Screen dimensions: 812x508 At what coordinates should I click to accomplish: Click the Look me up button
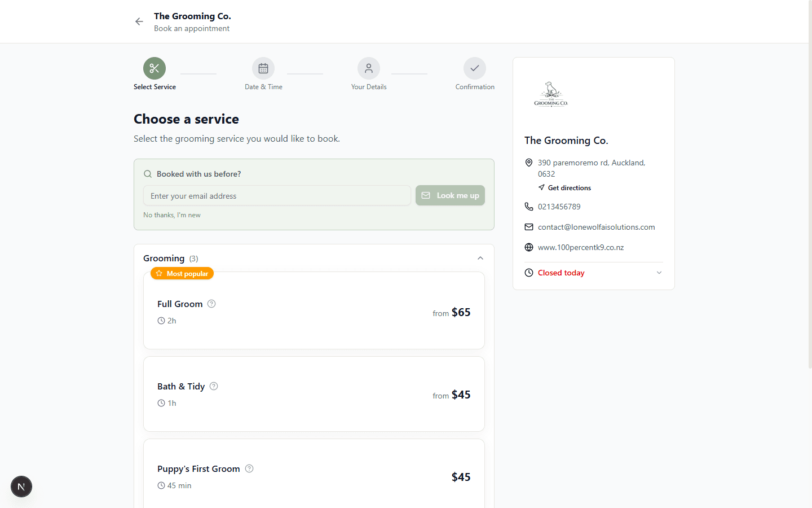[x=450, y=195]
